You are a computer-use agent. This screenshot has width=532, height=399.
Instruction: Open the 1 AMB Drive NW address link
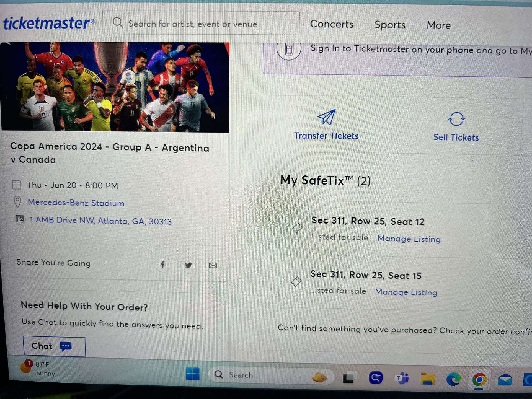pyautogui.click(x=100, y=221)
